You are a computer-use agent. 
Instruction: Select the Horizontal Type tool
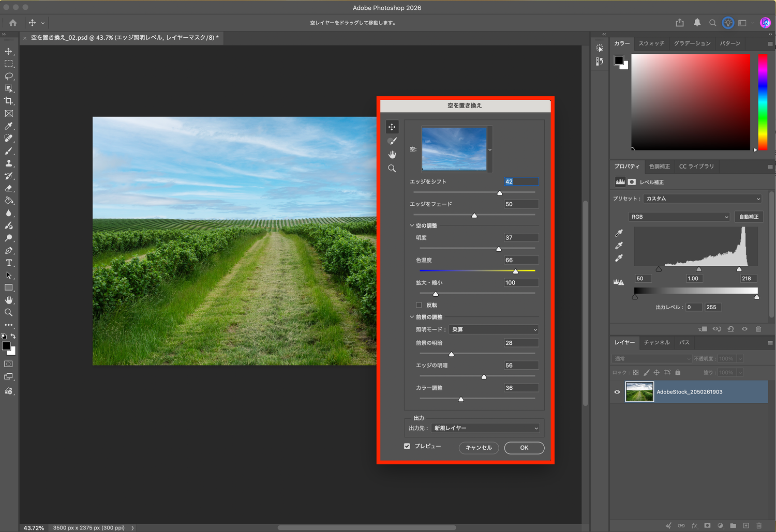pos(9,263)
